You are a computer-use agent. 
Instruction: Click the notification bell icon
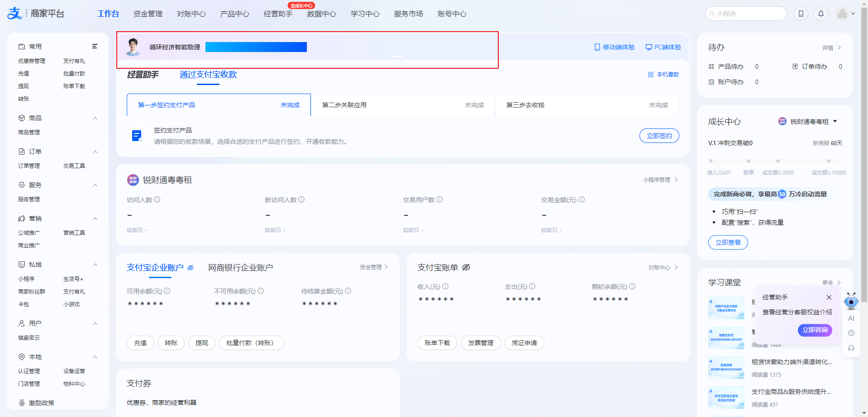[821, 14]
